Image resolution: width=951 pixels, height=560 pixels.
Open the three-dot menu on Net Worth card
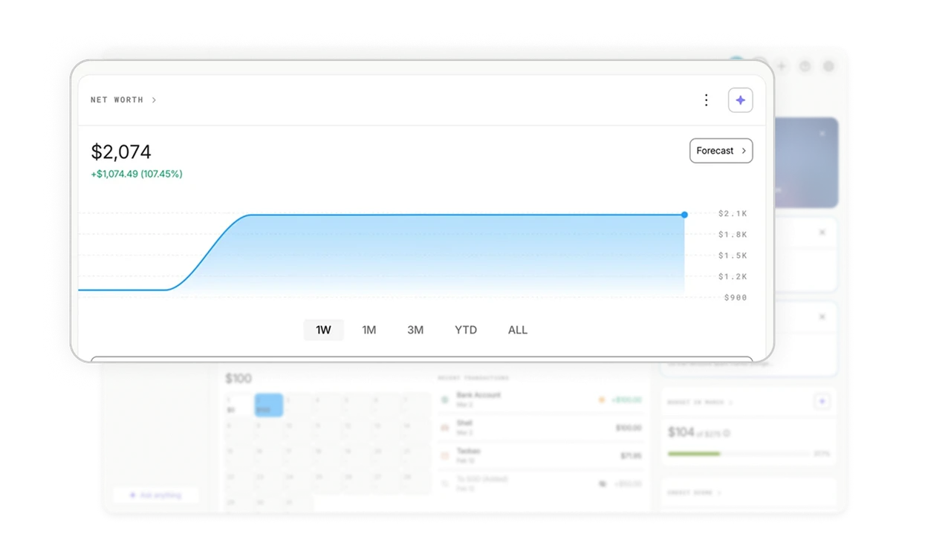(x=706, y=100)
